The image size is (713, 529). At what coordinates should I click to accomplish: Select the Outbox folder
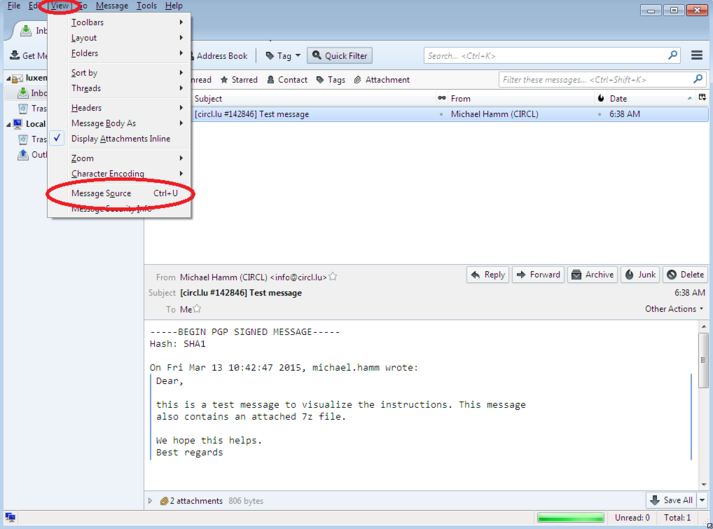point(32,155)
